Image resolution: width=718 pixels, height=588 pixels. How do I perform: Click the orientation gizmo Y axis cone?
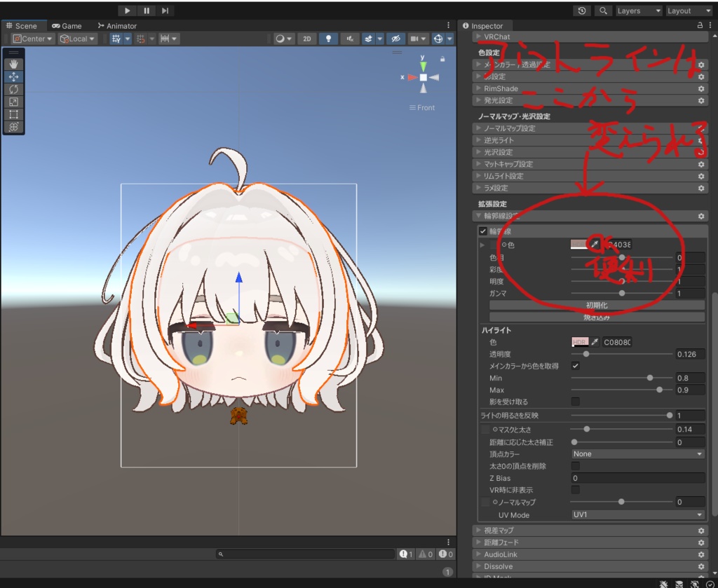click(424, 65)
